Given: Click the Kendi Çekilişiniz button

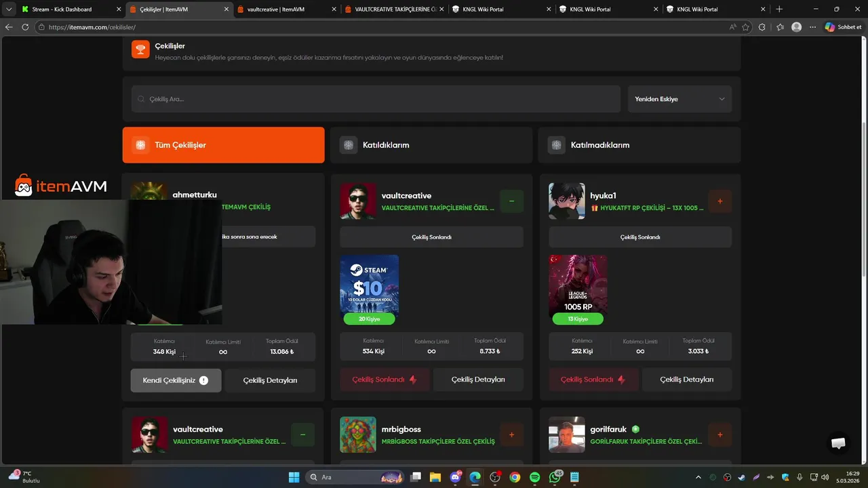Looking at the screenshot, I should tap(176, 380).
